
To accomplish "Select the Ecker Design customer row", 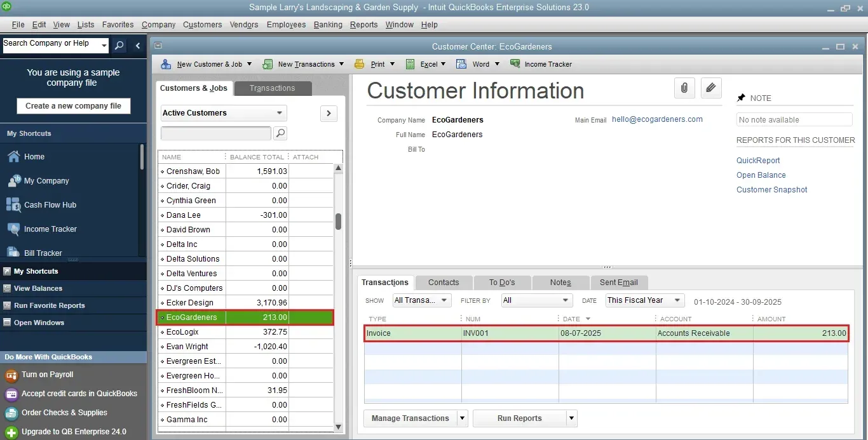I will coord(245,303).
